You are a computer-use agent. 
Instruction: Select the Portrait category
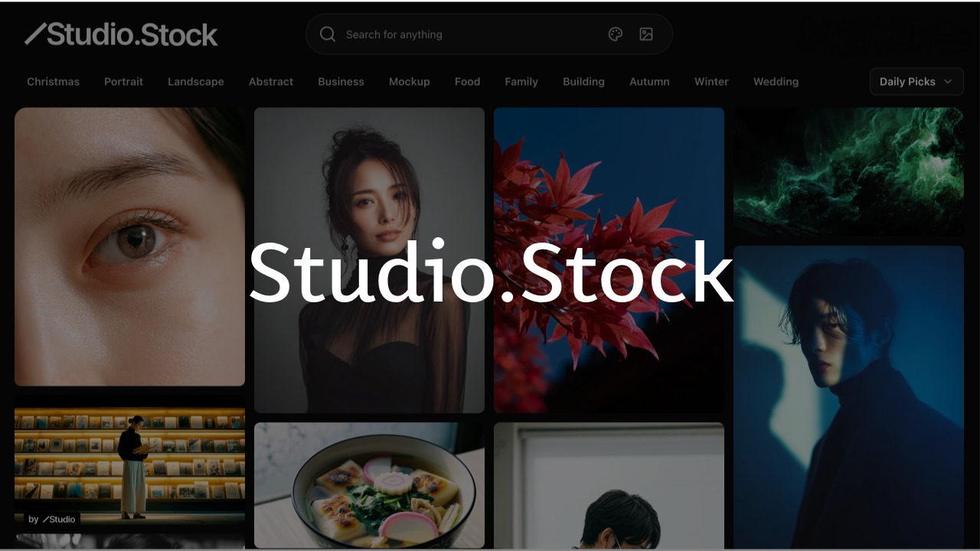click(123, 81)
